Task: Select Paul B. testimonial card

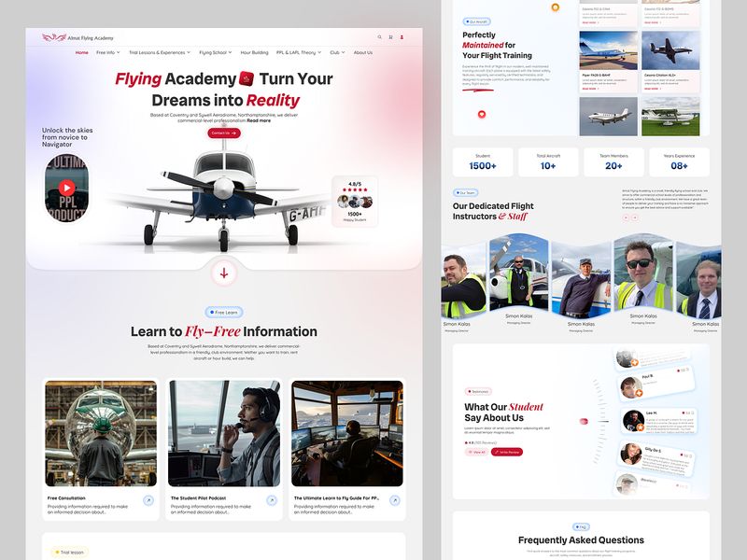Action: [655, 385]
